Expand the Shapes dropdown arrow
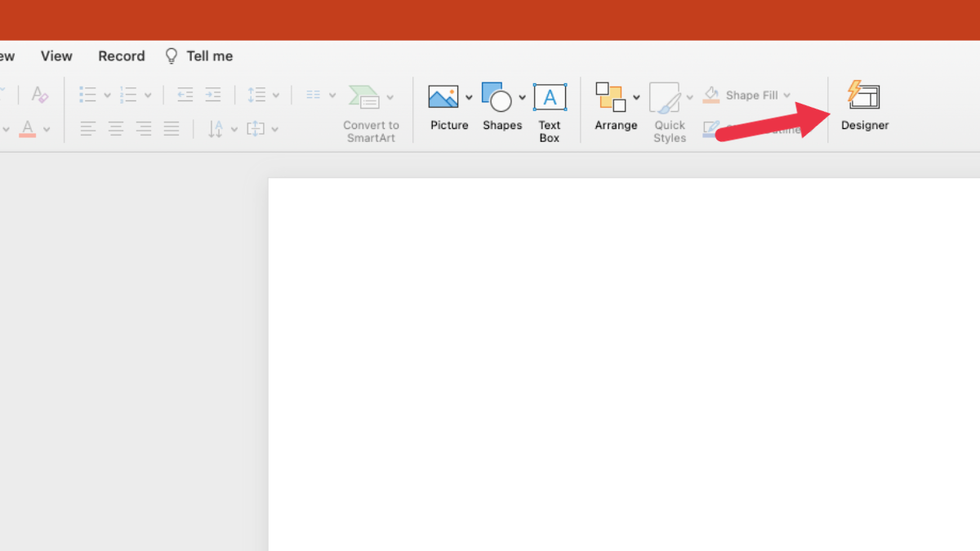980x551 pixels. (x=523, y=97)
